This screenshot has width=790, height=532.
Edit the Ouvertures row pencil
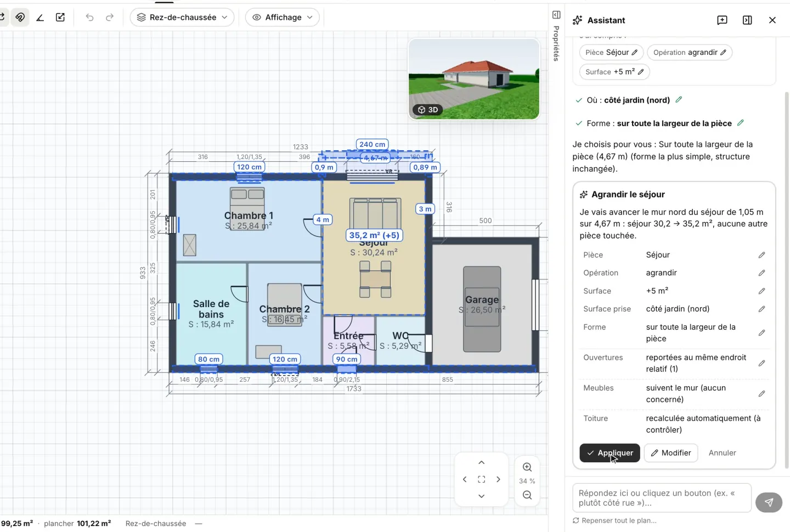coord(761,363)
